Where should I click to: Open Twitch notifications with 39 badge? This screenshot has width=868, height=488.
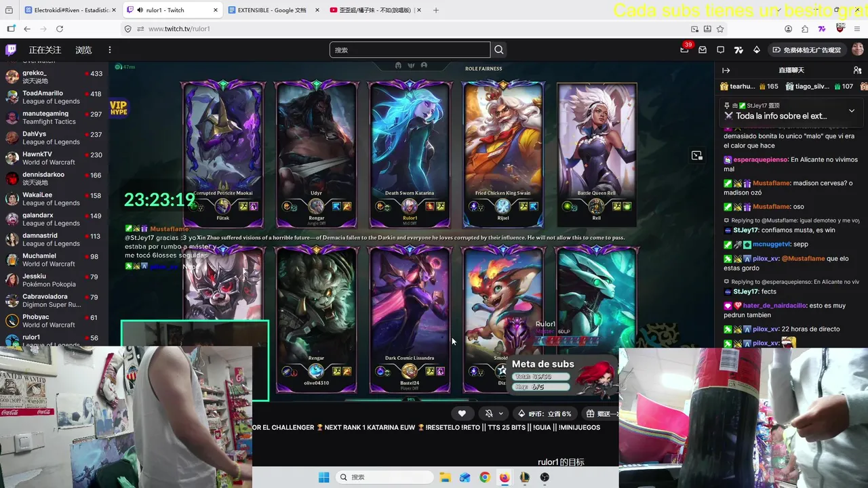click(x=685, y=49)
